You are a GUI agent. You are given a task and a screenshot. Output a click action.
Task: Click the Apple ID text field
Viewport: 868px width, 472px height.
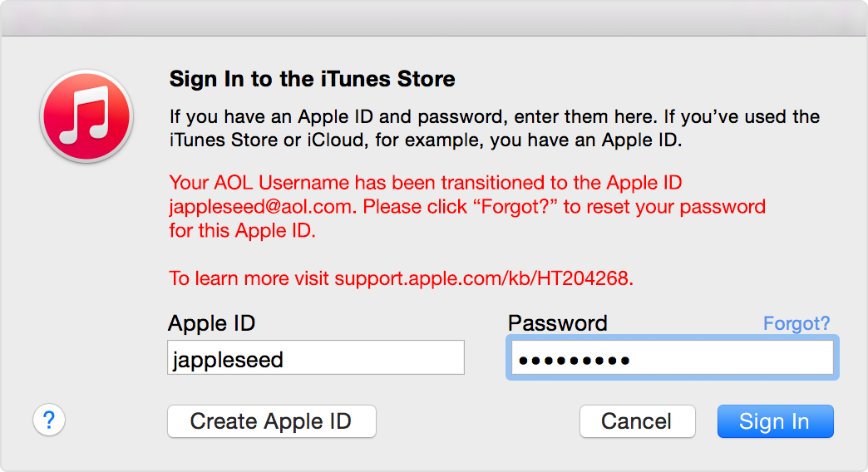[x=316, y=357]
